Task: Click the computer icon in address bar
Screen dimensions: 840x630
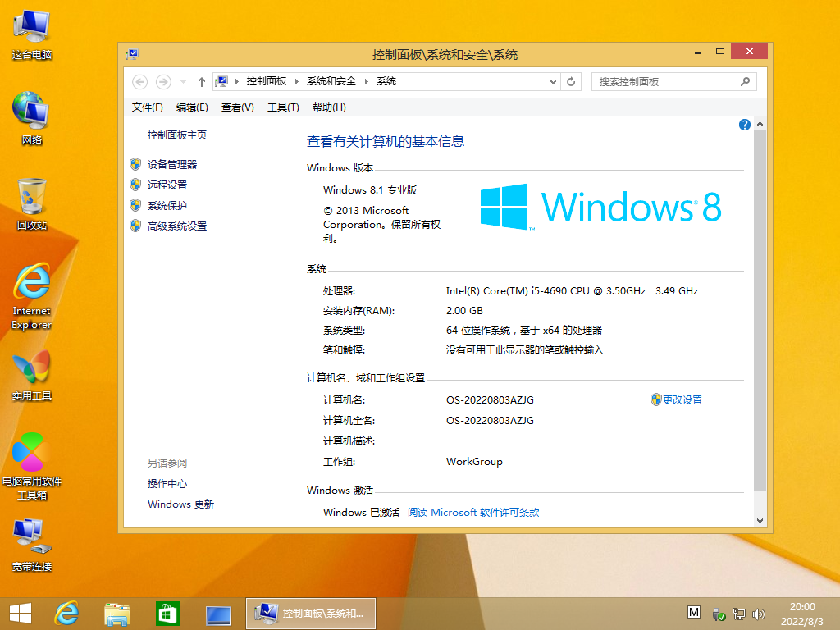Action: (x=221, y=81)
